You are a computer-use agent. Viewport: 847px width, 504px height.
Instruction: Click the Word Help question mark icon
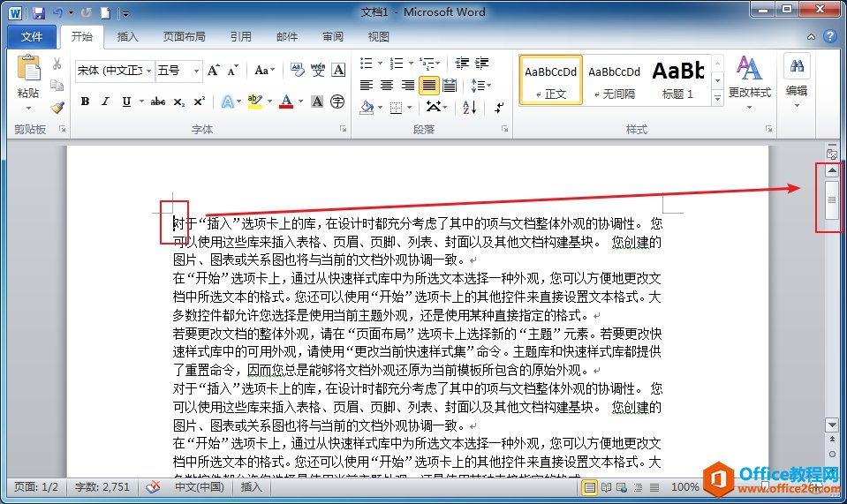(829, 36)
